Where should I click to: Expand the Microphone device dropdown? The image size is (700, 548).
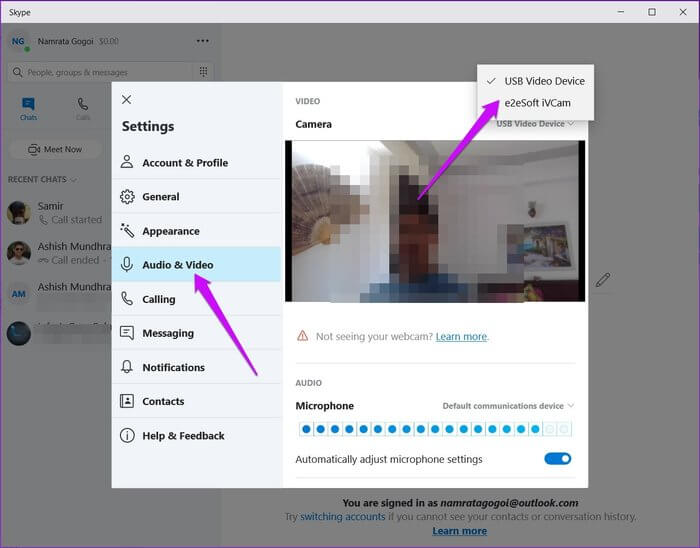[508, 406]
